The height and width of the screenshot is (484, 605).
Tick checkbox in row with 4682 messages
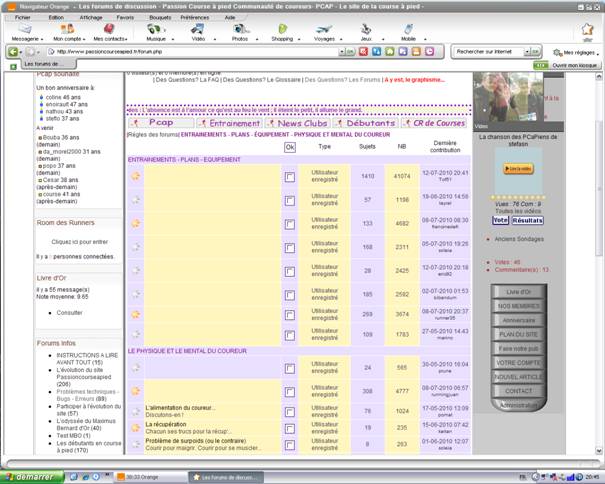coord(290,224)
